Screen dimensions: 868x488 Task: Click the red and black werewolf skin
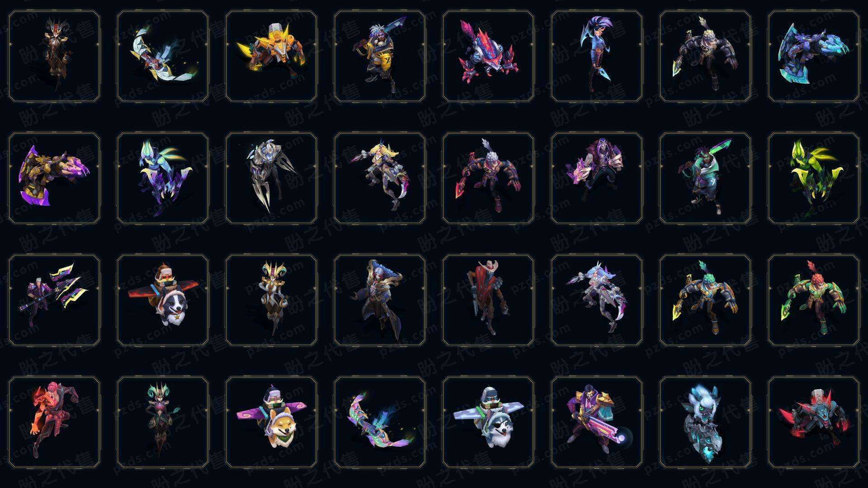click(x=814, y=422)
